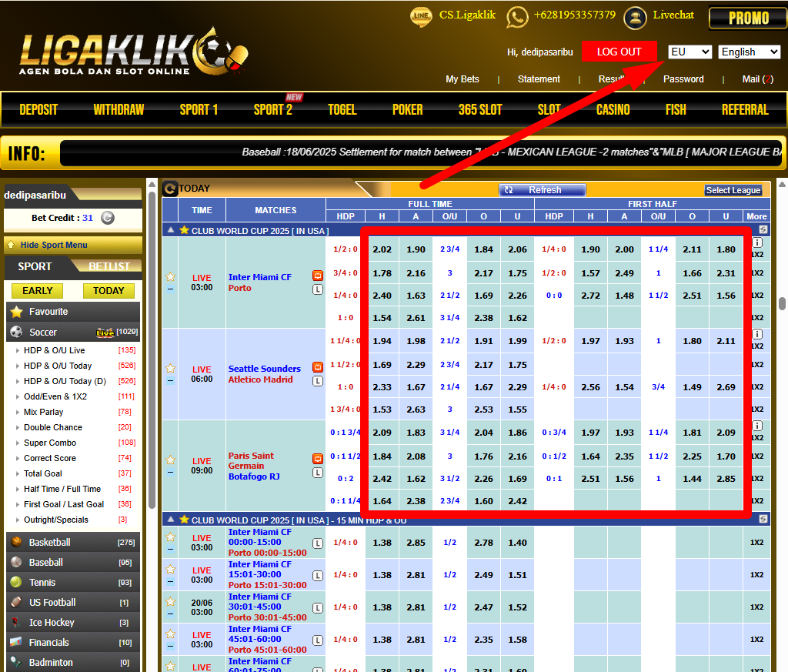Click the Ligaklik logo
The width and height of the screenshot is (788, 672).
[x=133, y=52]
